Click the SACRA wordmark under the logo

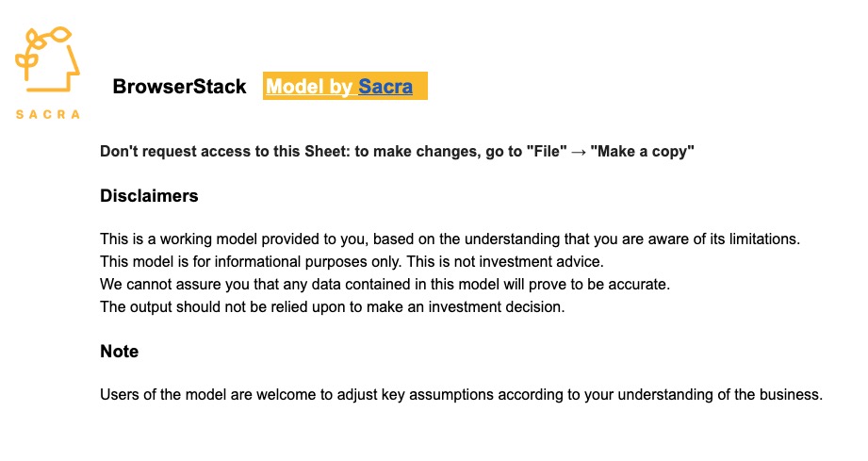(x=47, y=114)
